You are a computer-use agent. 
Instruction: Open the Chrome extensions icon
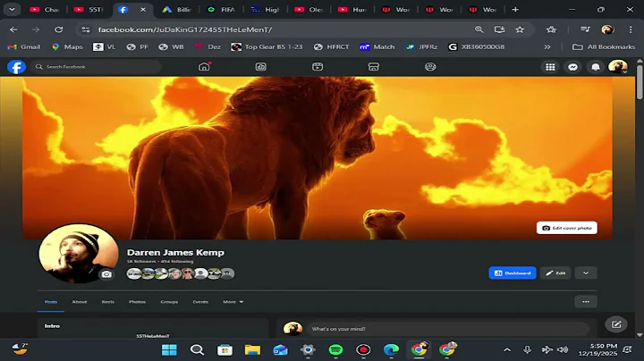point(551,29)
